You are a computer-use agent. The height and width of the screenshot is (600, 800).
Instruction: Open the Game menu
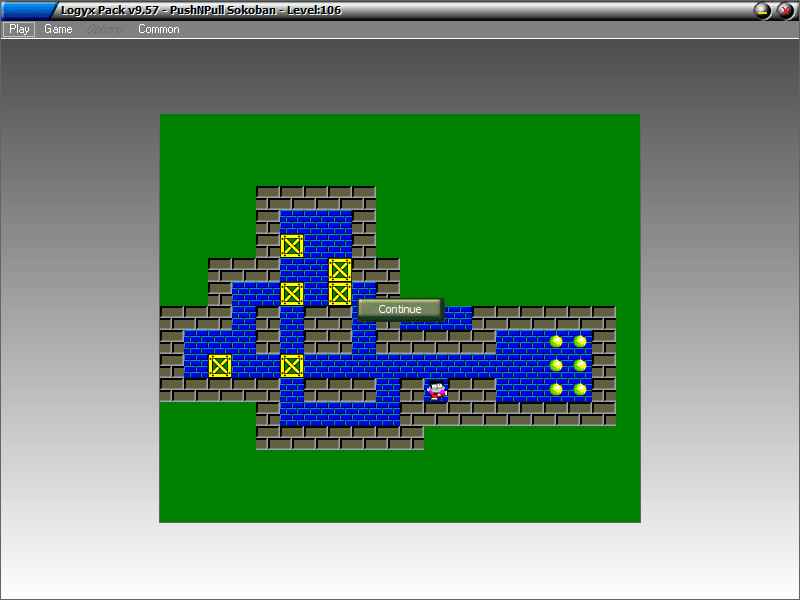[58, 29]
